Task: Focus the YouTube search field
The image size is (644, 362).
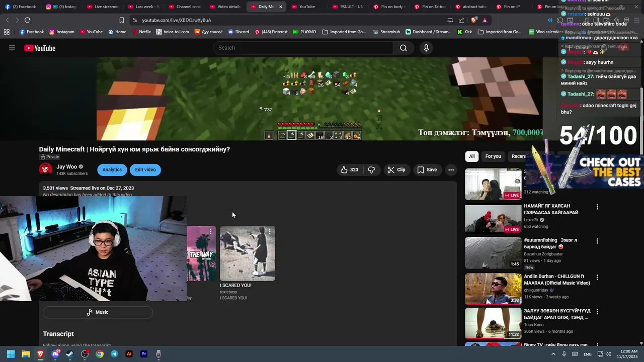Action: tap(303, 48)
